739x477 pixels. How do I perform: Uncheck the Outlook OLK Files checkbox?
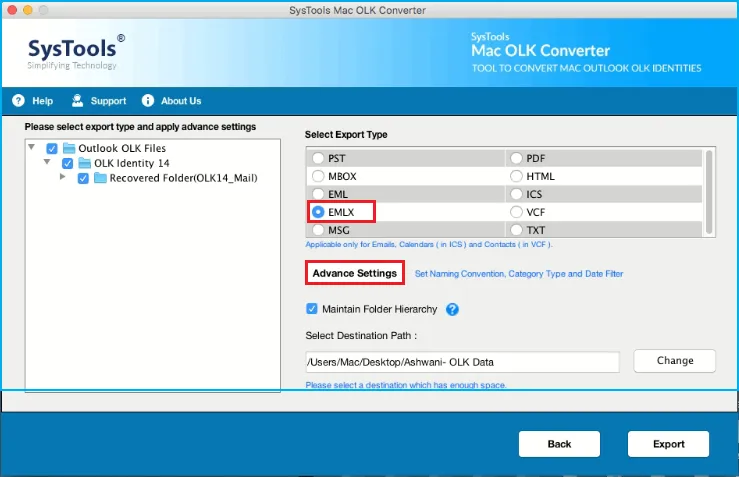tap(52, 148)
